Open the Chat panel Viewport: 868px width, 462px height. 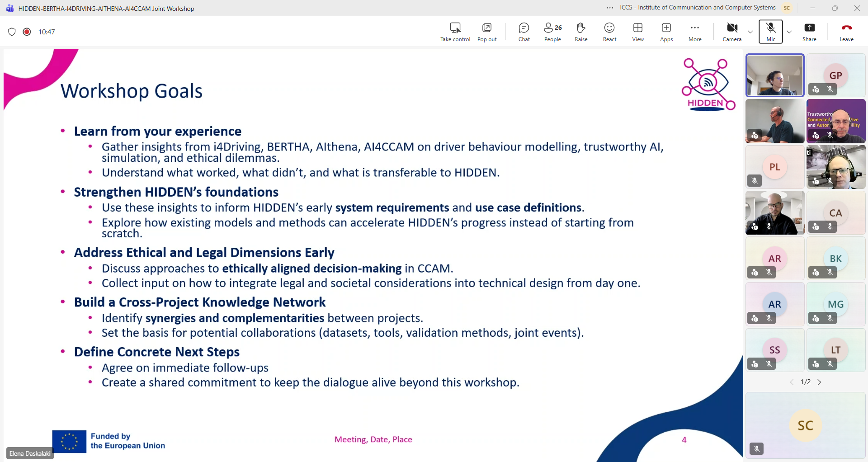pos(524,32)
